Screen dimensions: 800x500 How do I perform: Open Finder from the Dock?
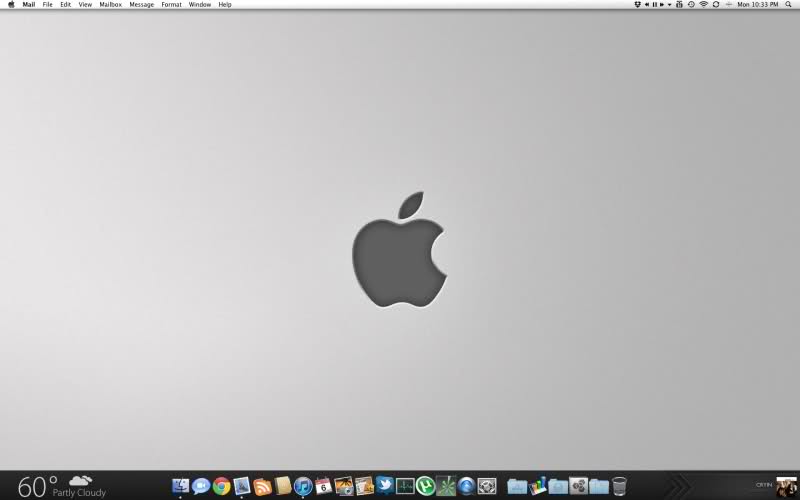click(x=180, y=486)
